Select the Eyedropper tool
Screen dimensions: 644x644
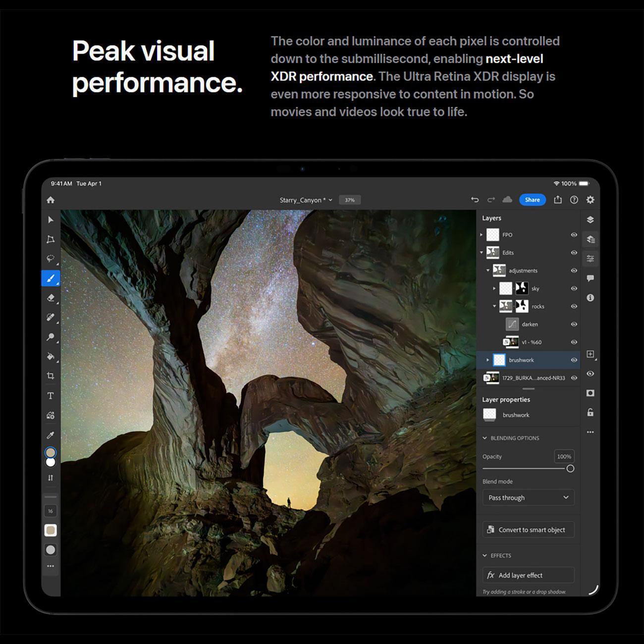click(x=51, y=435)
